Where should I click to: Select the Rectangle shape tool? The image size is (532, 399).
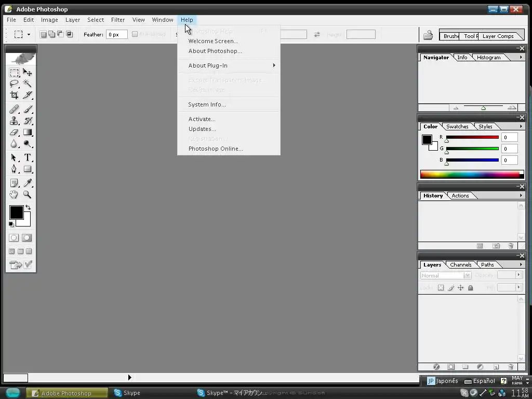27,169
